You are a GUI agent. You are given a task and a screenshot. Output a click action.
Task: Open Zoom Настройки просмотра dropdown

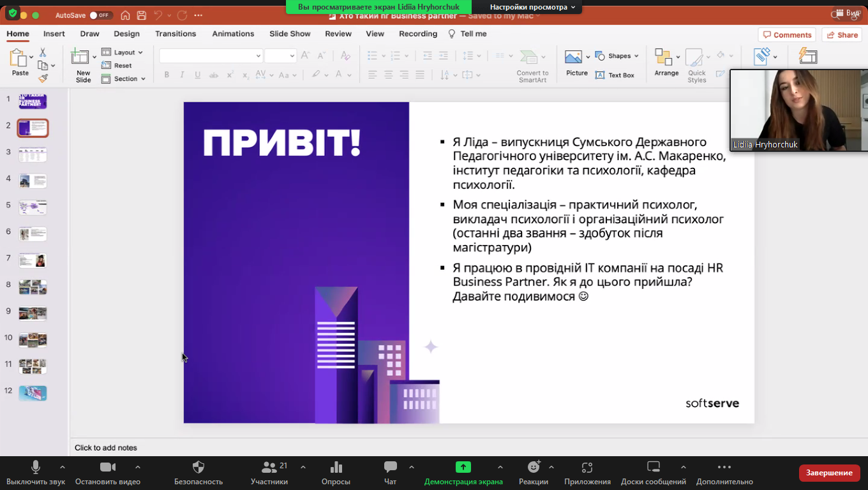(532, 7)
